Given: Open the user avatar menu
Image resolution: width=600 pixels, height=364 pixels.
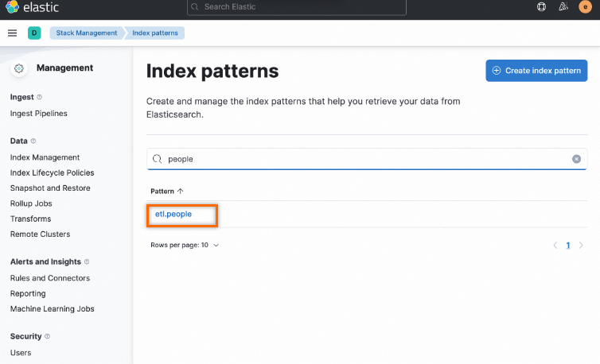Looking at the screenshot, I should (586, 7).
